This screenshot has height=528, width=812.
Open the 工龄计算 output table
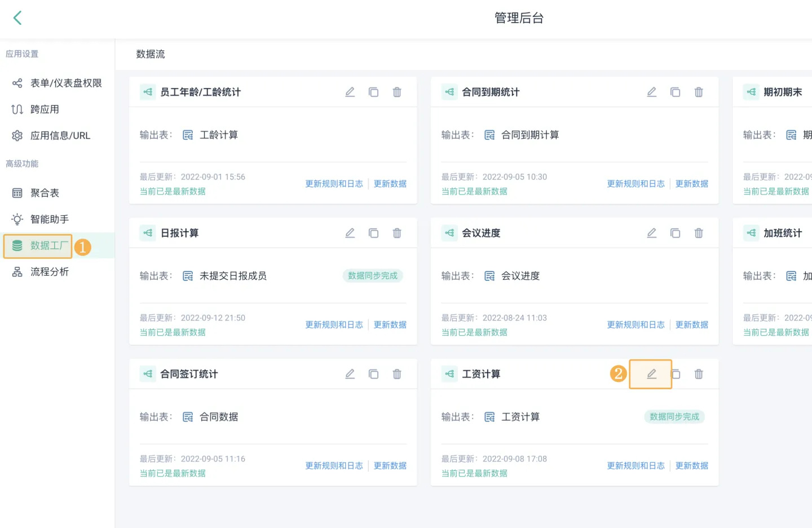tap(219, 135)
